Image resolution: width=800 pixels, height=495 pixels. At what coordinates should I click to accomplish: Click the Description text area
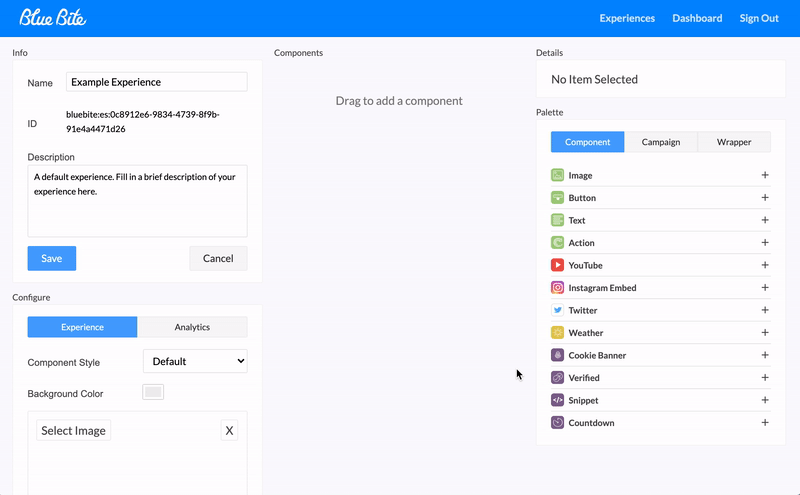click(x=137, y=201)
